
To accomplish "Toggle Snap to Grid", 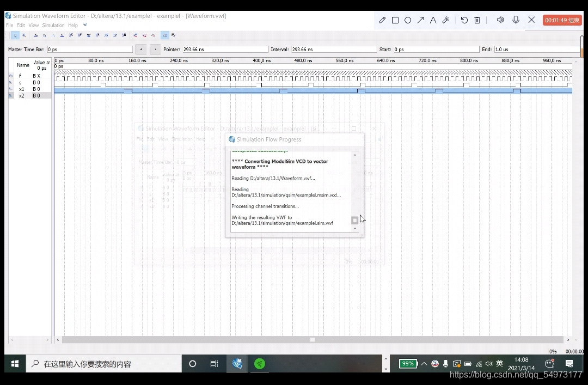I will tap(164, 35).
